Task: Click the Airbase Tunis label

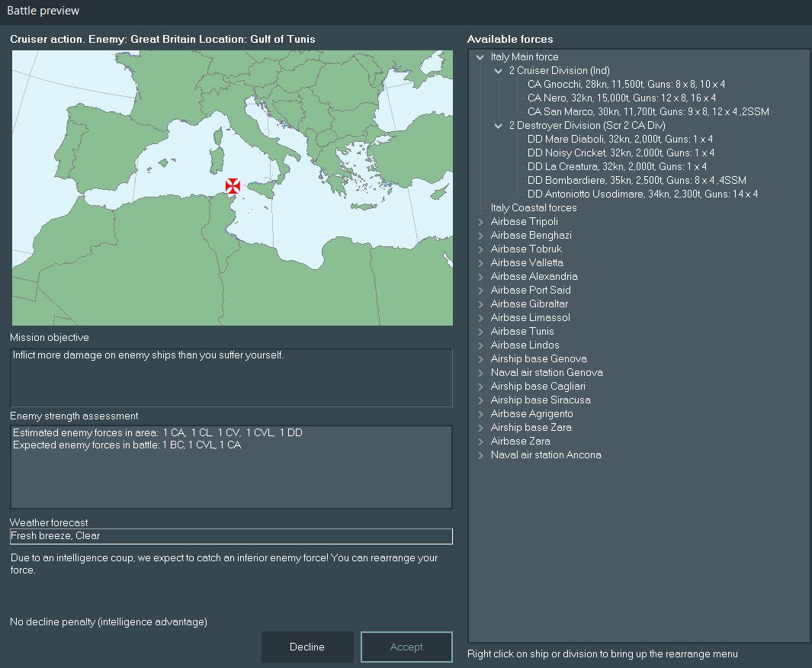Action: pyautogui.click(x=522, y=332)
